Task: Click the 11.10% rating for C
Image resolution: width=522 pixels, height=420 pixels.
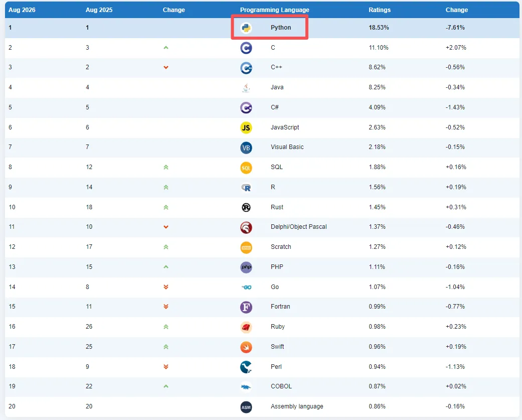Action: click(379, 48)
